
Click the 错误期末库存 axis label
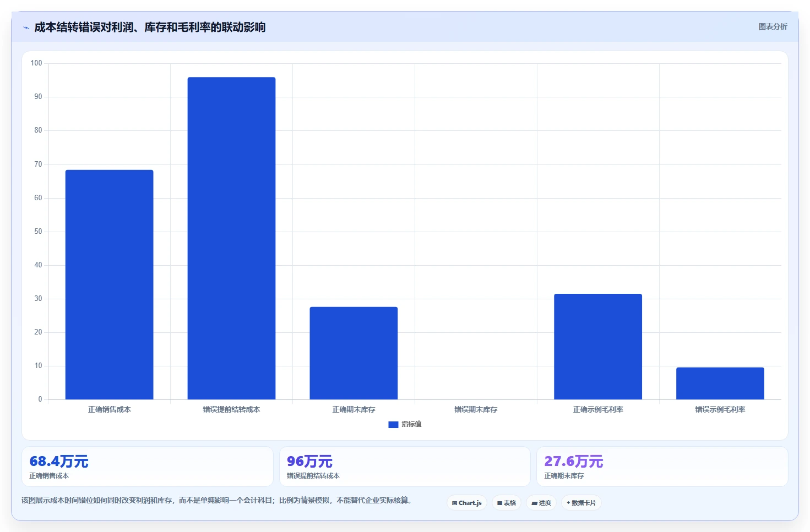pos(476,409)
